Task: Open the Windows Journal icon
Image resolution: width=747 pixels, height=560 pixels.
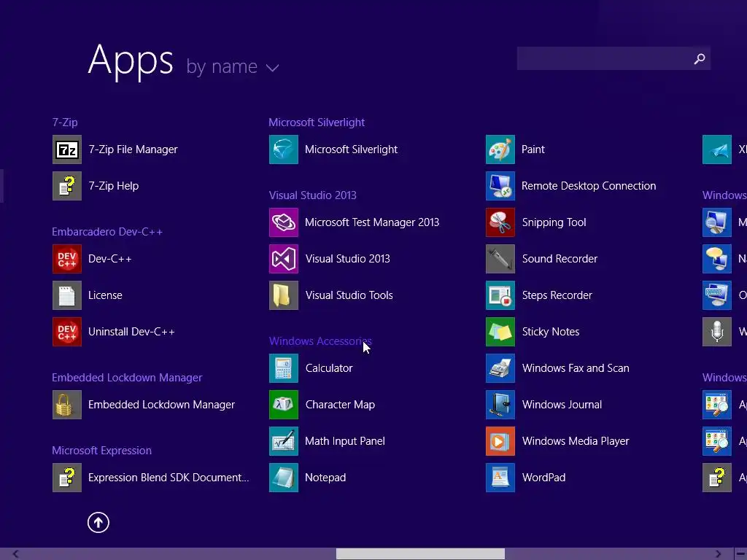Action: (500, 405)
